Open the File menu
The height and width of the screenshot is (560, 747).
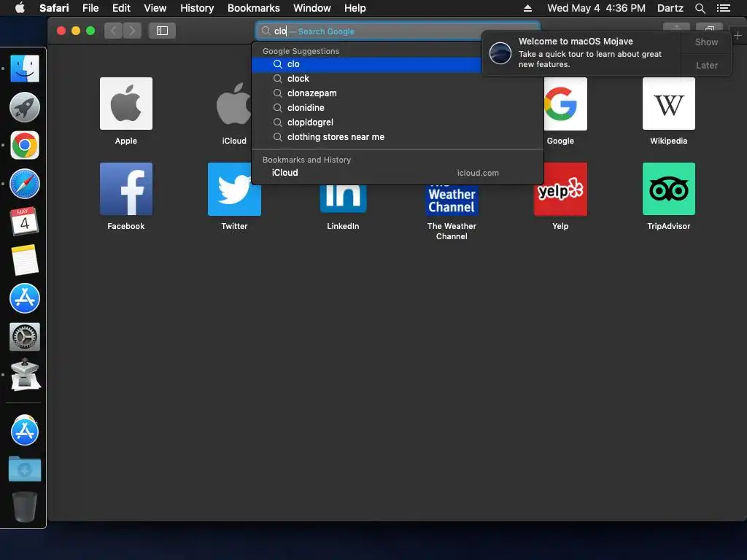pos(90,8)
